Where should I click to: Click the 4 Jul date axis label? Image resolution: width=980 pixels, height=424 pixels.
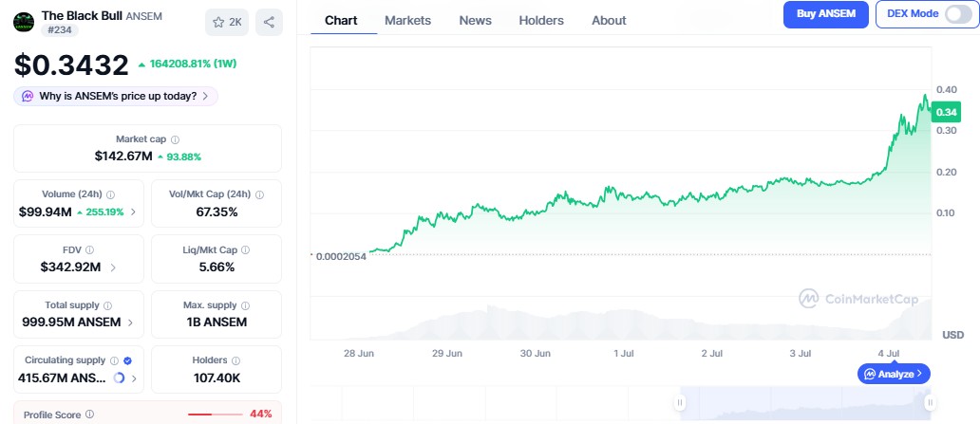(x=889, y=354)
